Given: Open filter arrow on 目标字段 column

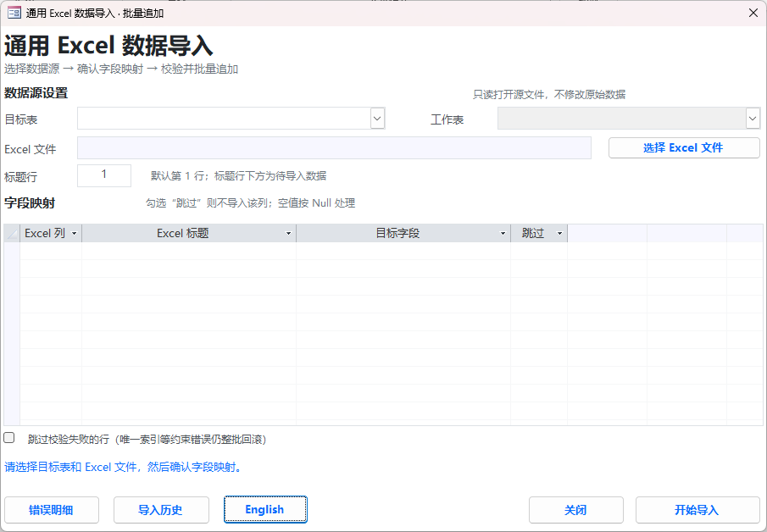Looking at the screenshot, I should click(x=503, y=234).
